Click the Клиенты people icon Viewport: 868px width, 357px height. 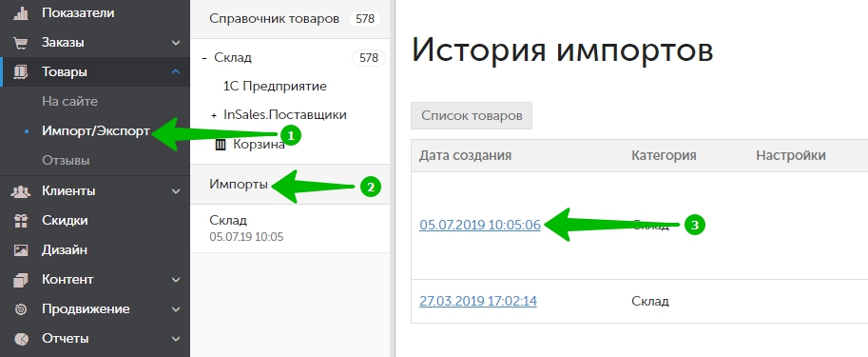point(21,191)
